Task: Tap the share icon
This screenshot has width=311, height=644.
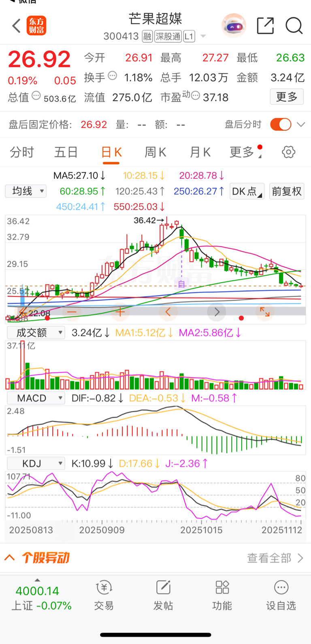Action: click(266, 26)
